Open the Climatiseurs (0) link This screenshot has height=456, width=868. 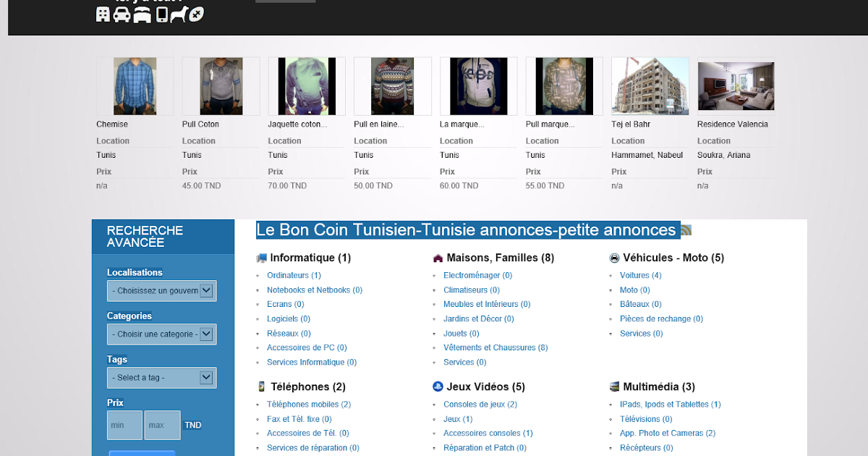coord(472,290)
